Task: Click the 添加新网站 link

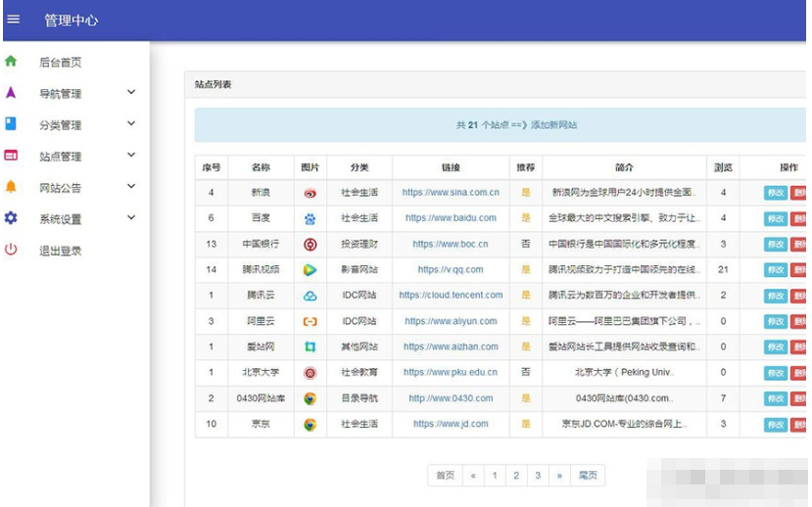Action: pos(553,124)
